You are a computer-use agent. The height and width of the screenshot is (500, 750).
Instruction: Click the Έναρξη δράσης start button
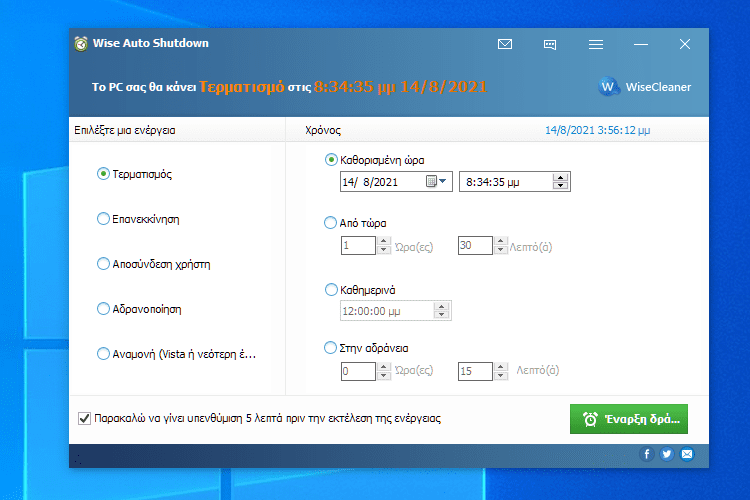pyautogui.click(x=629, y=419)
